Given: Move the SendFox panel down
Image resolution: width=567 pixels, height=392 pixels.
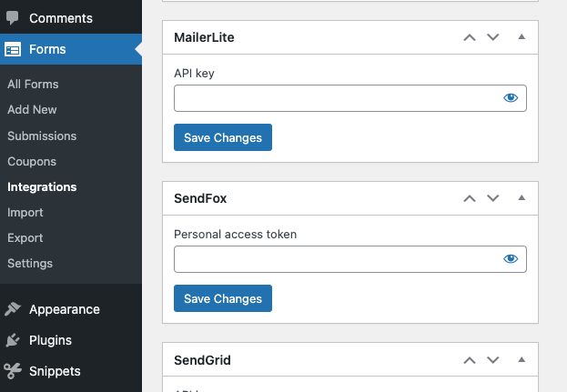Looking at the screenshot, I should 493,198.
